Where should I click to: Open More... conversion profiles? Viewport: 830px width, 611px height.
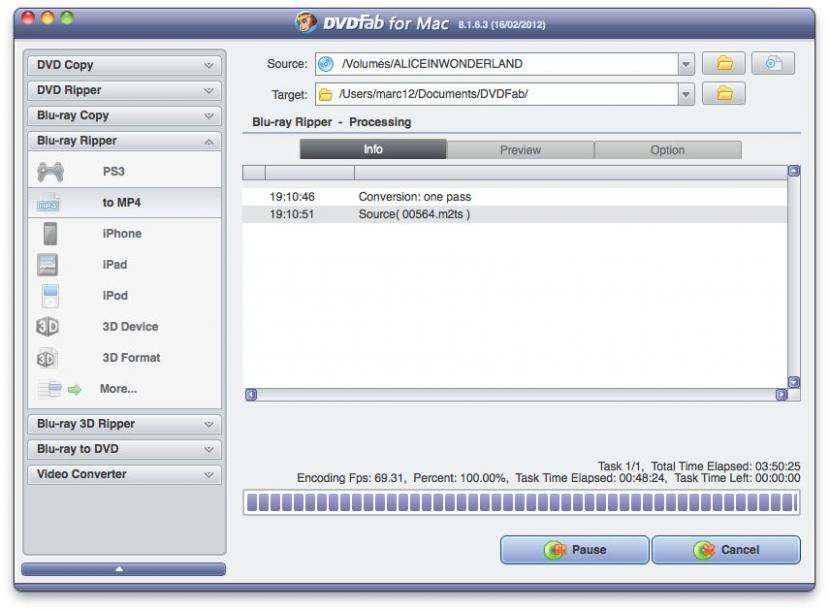tap(118, 389)
